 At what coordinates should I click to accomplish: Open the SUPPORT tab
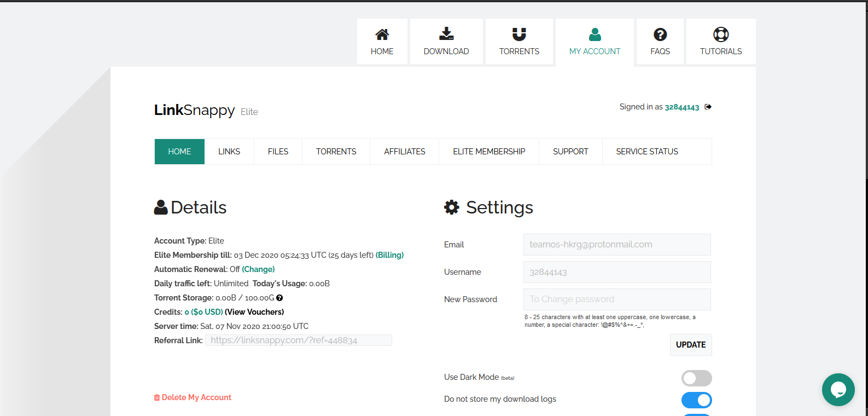pyautogui.click(x=570, y=152)
